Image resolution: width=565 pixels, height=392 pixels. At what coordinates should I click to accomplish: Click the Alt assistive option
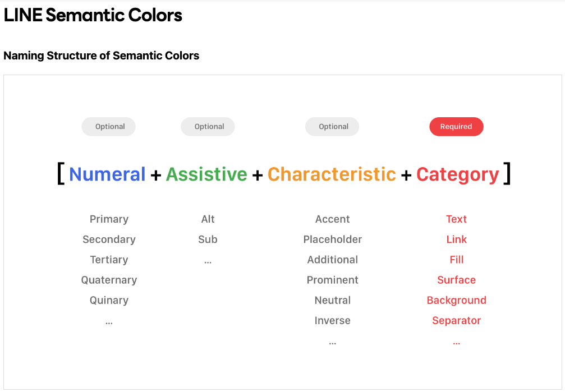[x=208, y=219]
